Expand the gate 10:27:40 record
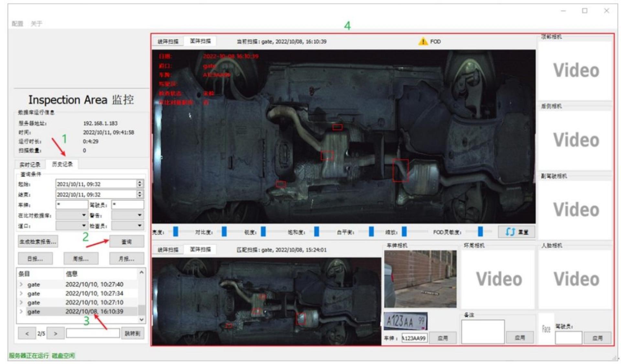Screen dimensions: 621x364 (21, 284)
